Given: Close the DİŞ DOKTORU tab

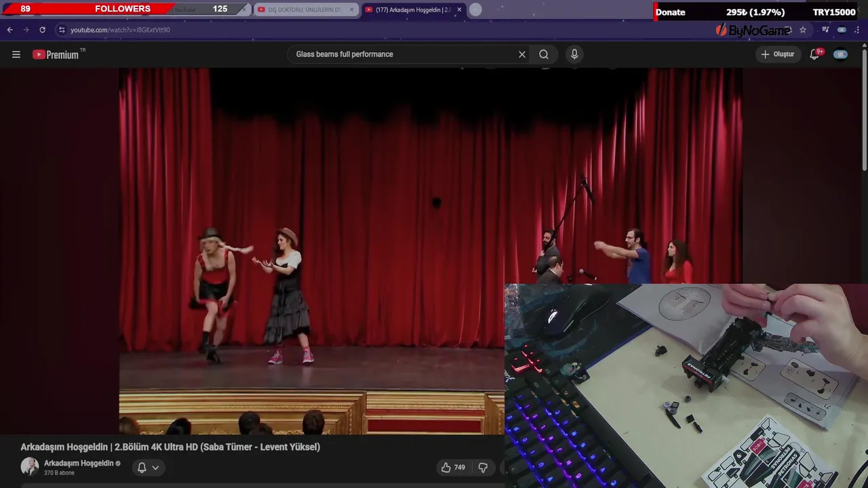Looking at the screenshot, I should [x=351, y=9].
